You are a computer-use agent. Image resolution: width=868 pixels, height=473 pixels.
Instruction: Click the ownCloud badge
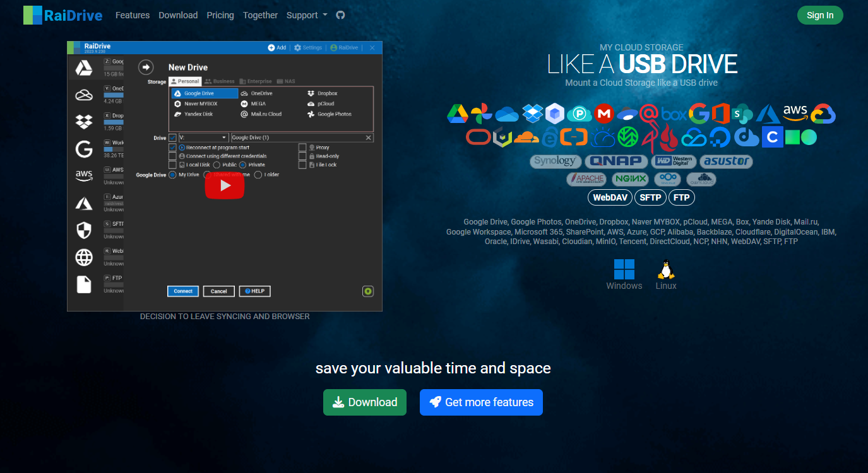701,179
